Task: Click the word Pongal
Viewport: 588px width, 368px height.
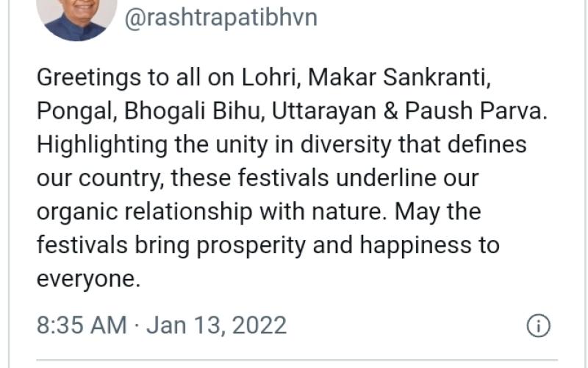Action: 76,112
